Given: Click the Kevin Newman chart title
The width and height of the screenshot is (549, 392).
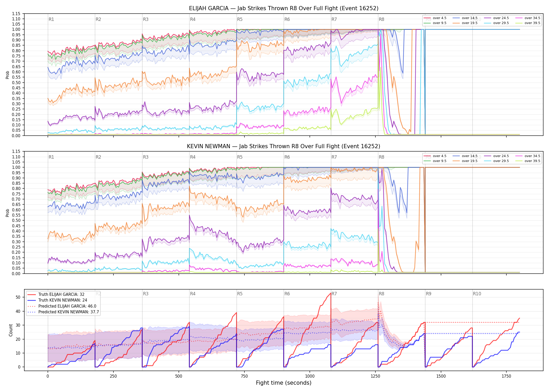Looking at the screenshot, I should pyautogui.click(x=284, y=146).
